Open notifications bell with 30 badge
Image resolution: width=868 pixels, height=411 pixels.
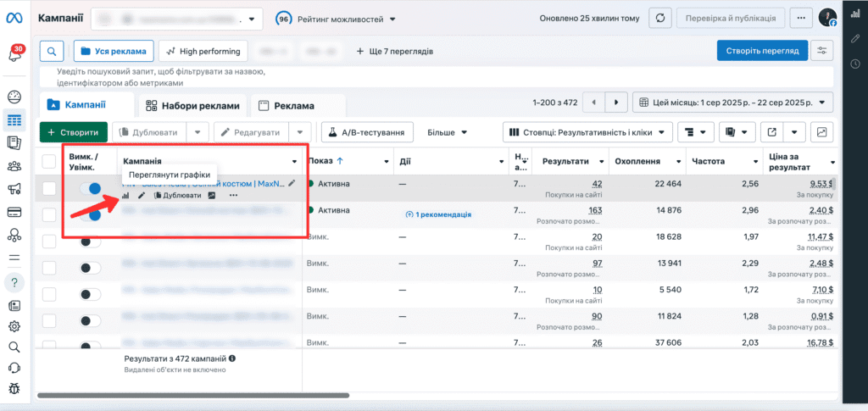point(15,53)
